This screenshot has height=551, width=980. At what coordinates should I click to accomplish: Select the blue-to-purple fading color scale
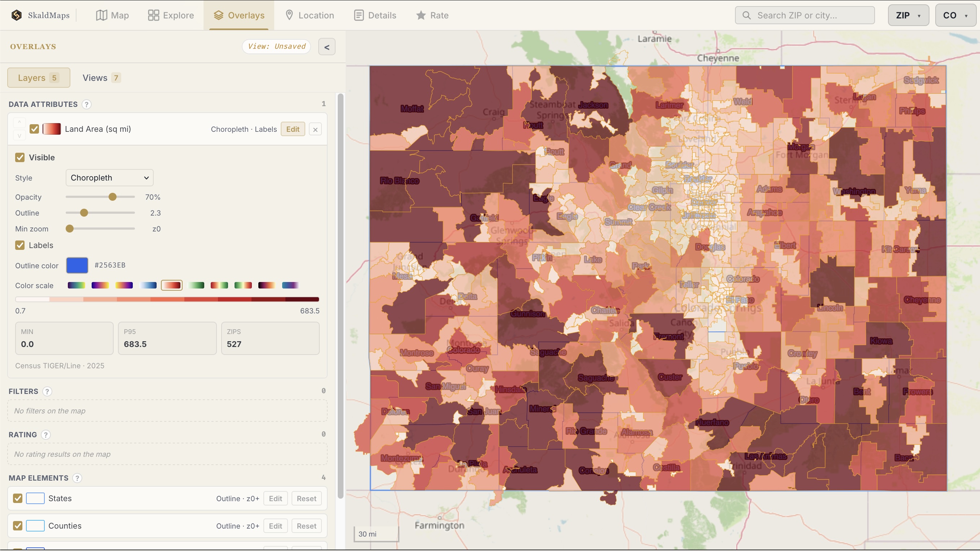291,285
